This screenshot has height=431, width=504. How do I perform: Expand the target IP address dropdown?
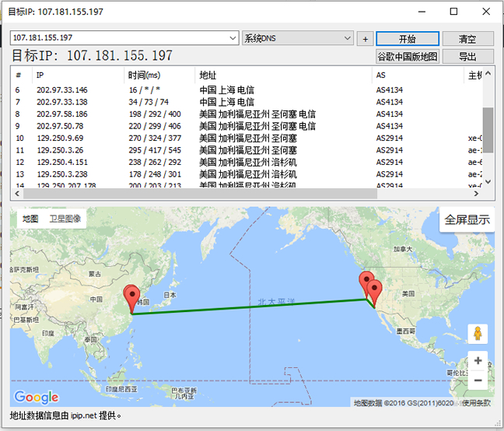[233, 38]
